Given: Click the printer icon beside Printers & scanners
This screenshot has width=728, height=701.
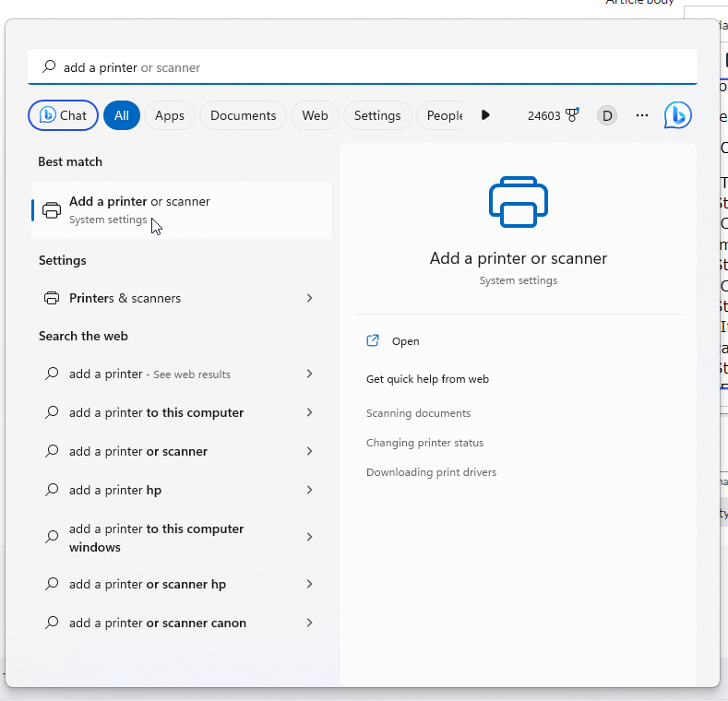Looking at the screenshot, I should click(52, 298).
